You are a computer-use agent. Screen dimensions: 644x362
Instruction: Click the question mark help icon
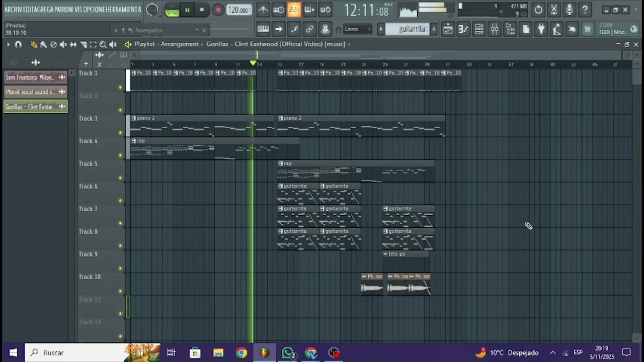coord(585,10)
